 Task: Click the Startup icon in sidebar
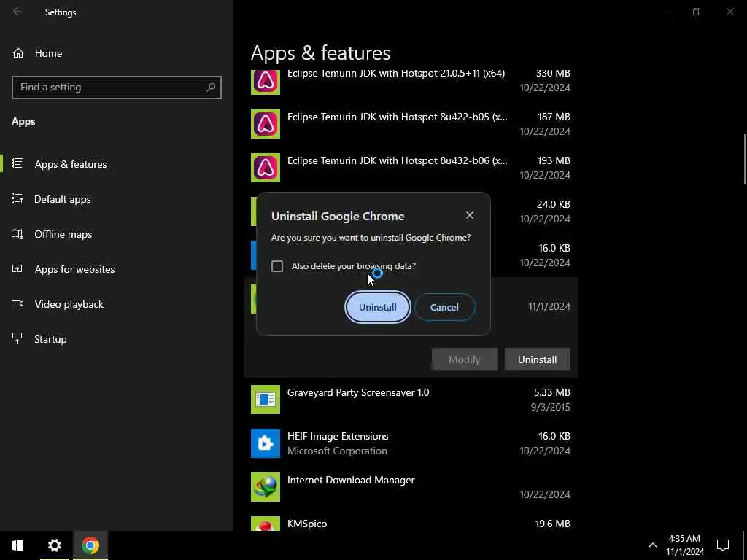pyautogui.click(x=18, y=338)
